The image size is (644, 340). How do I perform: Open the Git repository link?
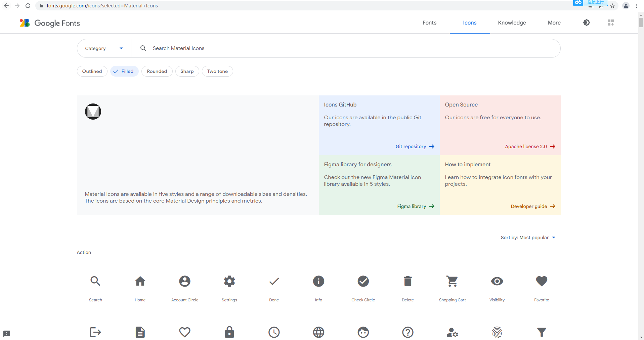[415, 146]
